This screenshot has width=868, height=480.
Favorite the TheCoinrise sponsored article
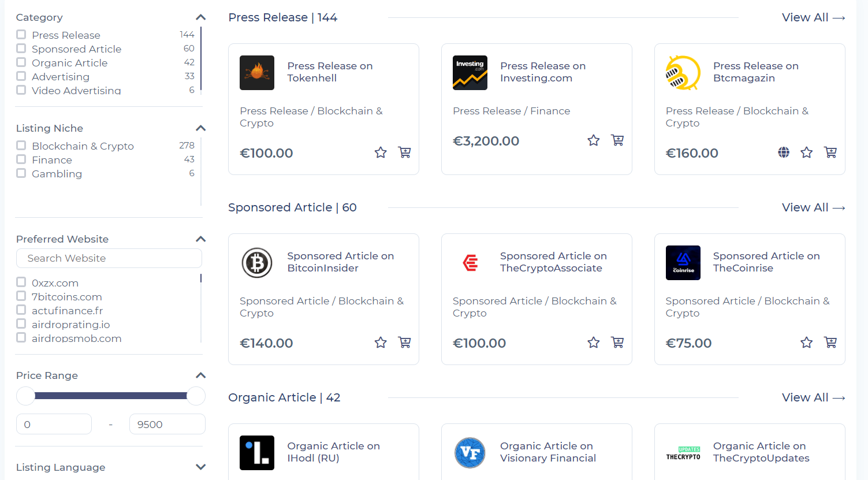[807, 343]
